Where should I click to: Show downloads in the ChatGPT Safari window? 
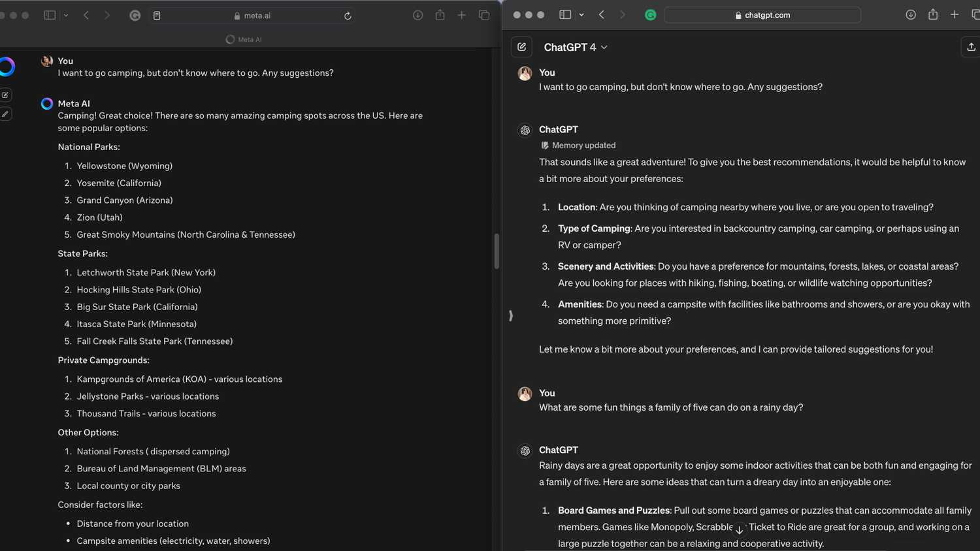tap(910, 15)
